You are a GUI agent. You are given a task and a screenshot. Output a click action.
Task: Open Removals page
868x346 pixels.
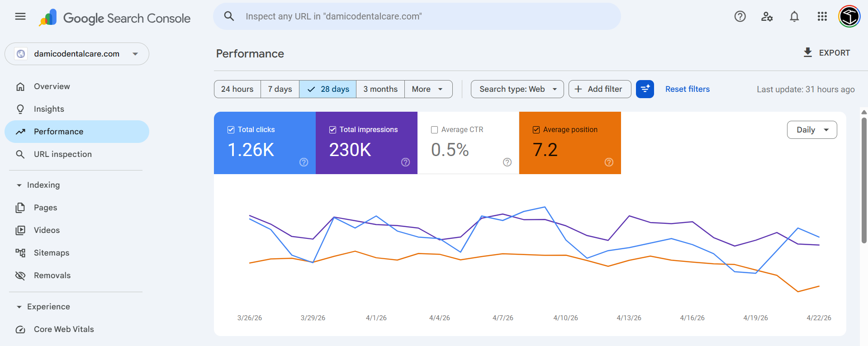pos(77,275)
